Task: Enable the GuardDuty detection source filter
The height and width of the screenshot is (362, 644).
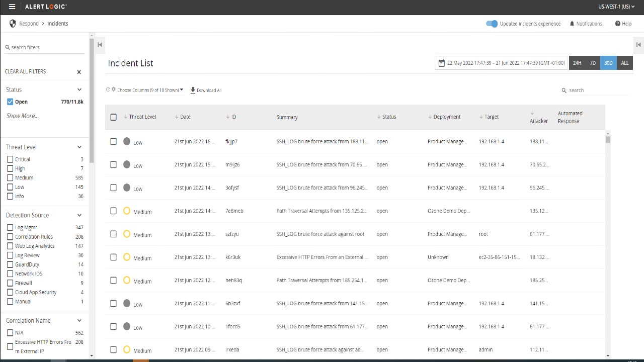Action: click(x=10, y=264)
